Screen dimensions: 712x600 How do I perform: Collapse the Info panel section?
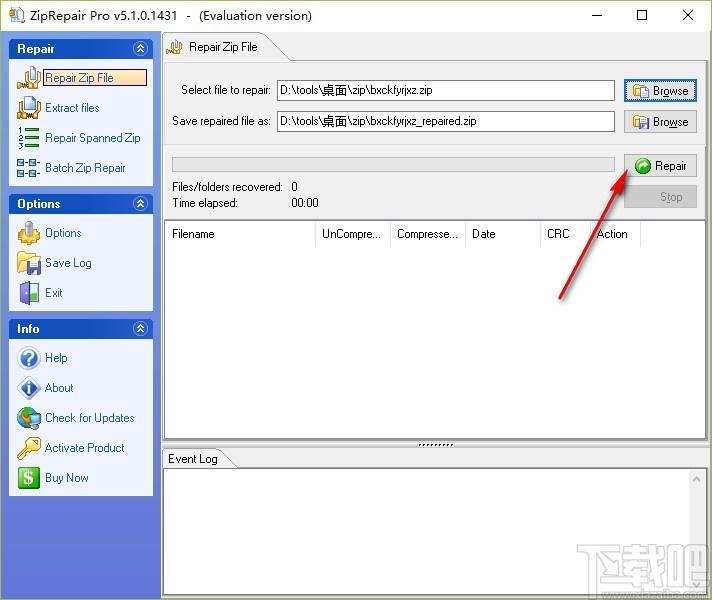140,328
